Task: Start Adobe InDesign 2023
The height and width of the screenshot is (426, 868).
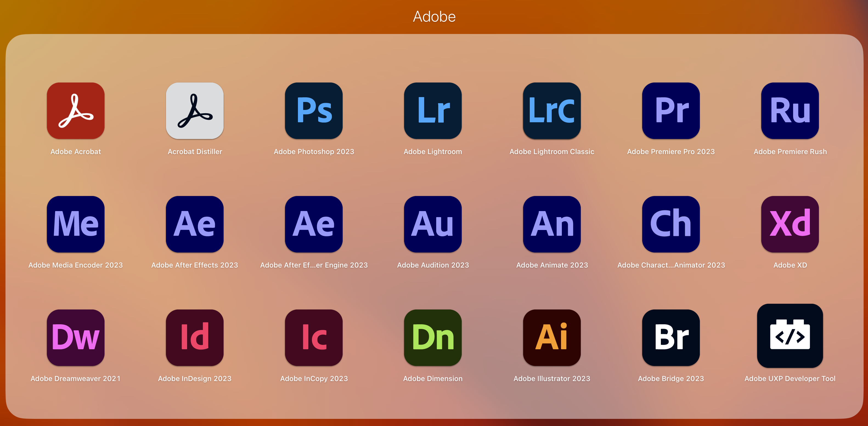Action: coord(195,337)
